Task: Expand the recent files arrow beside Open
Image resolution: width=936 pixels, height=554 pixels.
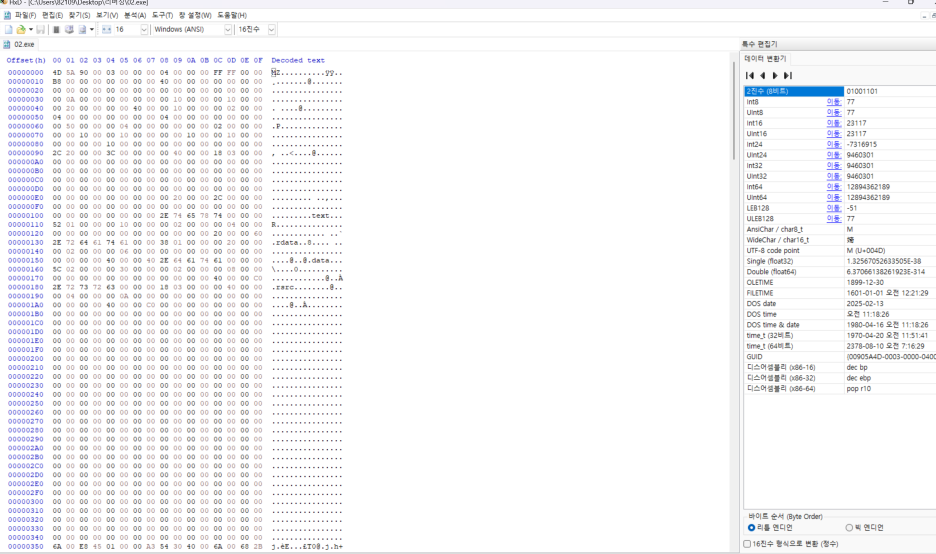Action: tap(30, 29)
